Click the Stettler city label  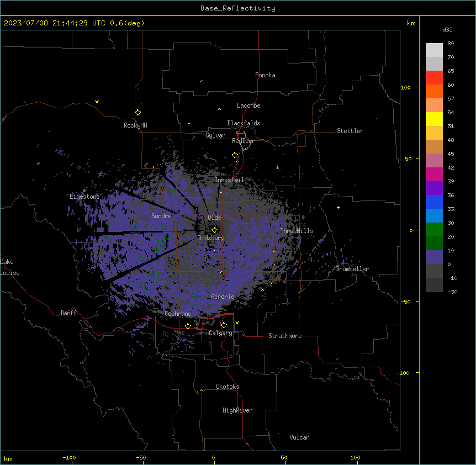coord(350,130)
